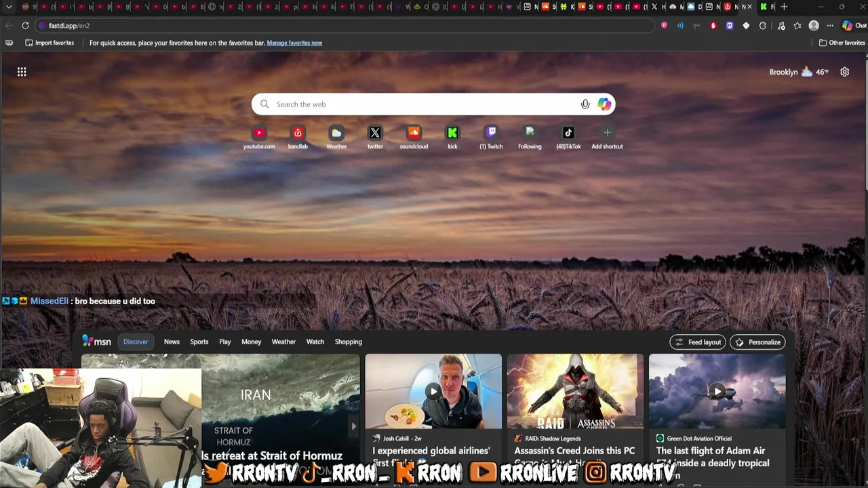Image resolution: width=868 pixels, height=488 pixels.
Task: Click the favorites bar toggle icon left
Action: point(9,43)
